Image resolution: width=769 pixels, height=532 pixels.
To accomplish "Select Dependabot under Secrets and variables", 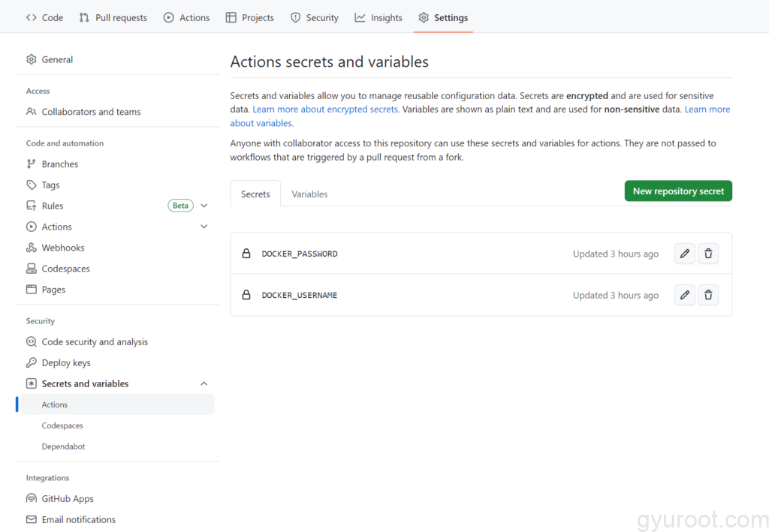I will 64,446.
